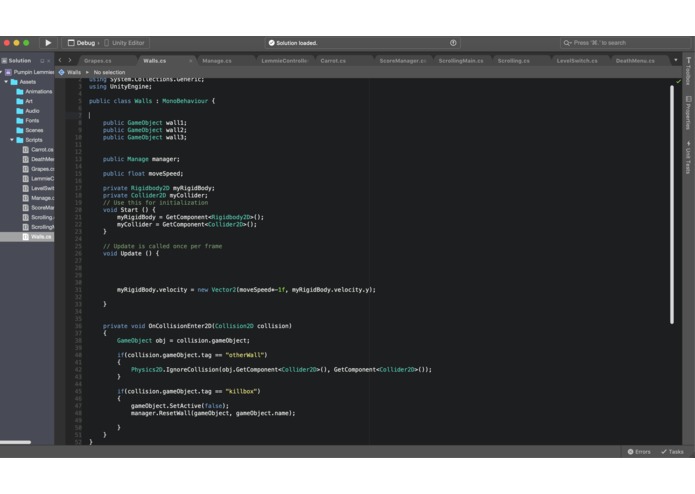Screen dimensions: 695x494
Task: Select the Audio folder
Action: coord(32,111)
